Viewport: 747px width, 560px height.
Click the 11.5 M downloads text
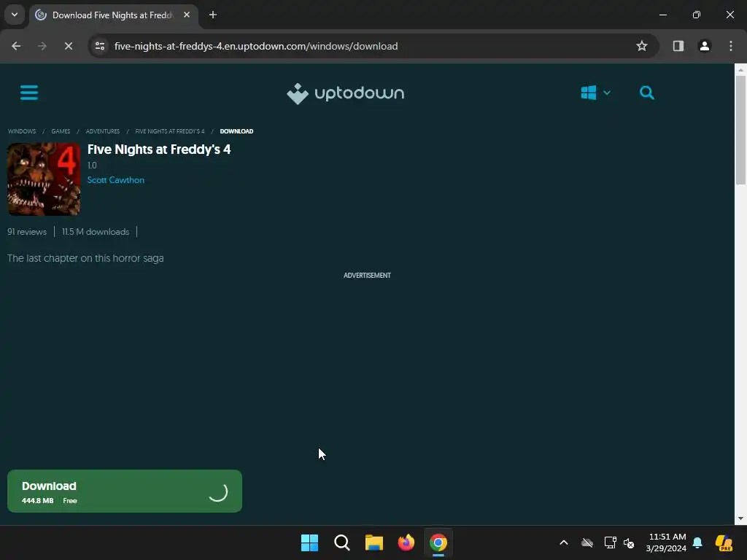[x=96, y=232]
